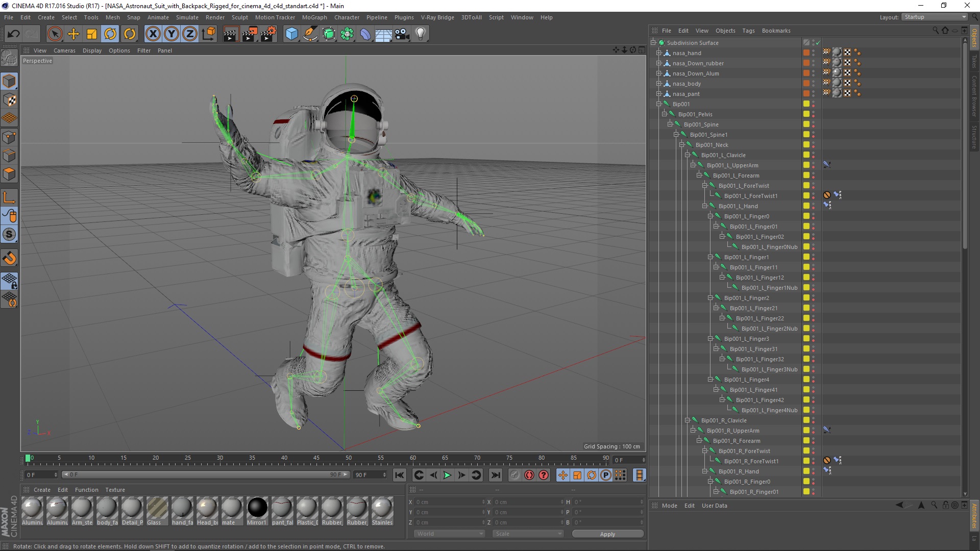Expand Bip001_R_Clavicle node
The height and width of the screenshot is (551, 980).
pyautogui.click(x=688, y=420)
